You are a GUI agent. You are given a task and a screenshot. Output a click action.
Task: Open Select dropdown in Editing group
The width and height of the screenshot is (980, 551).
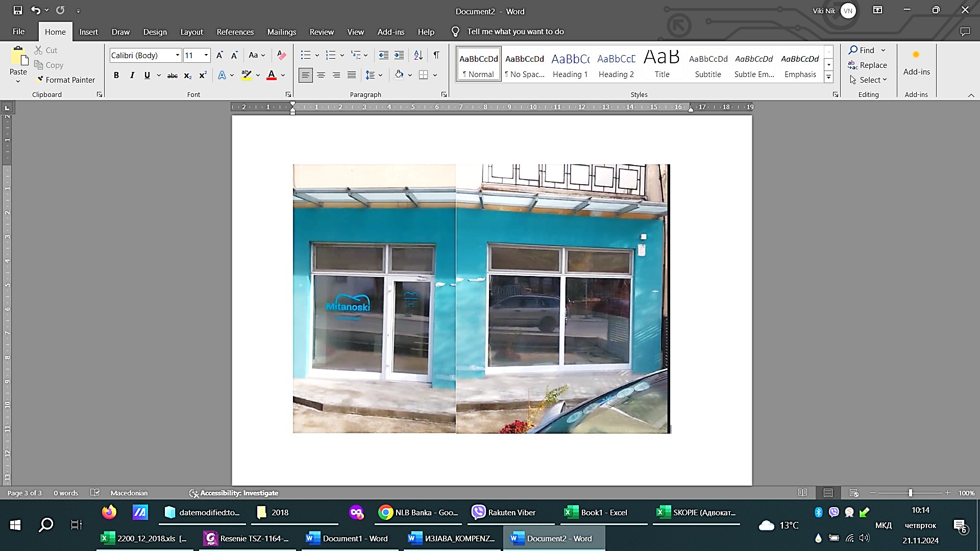point(868,80)
